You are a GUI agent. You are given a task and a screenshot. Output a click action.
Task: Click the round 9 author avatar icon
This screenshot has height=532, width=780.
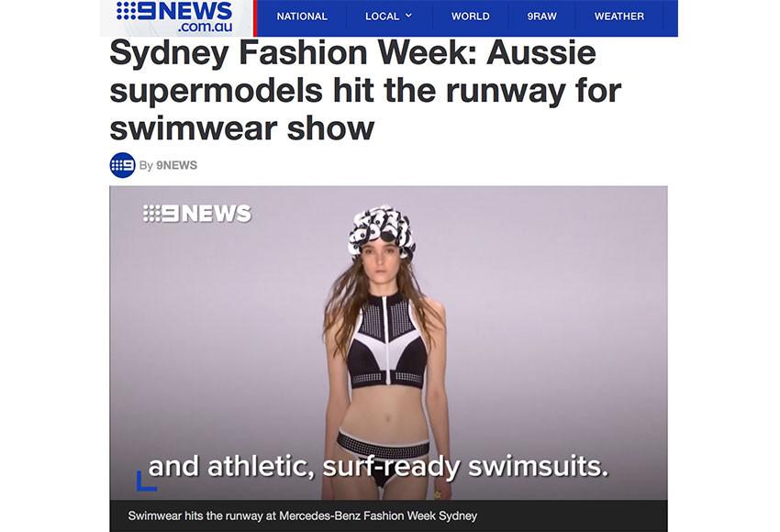(122, 165)
